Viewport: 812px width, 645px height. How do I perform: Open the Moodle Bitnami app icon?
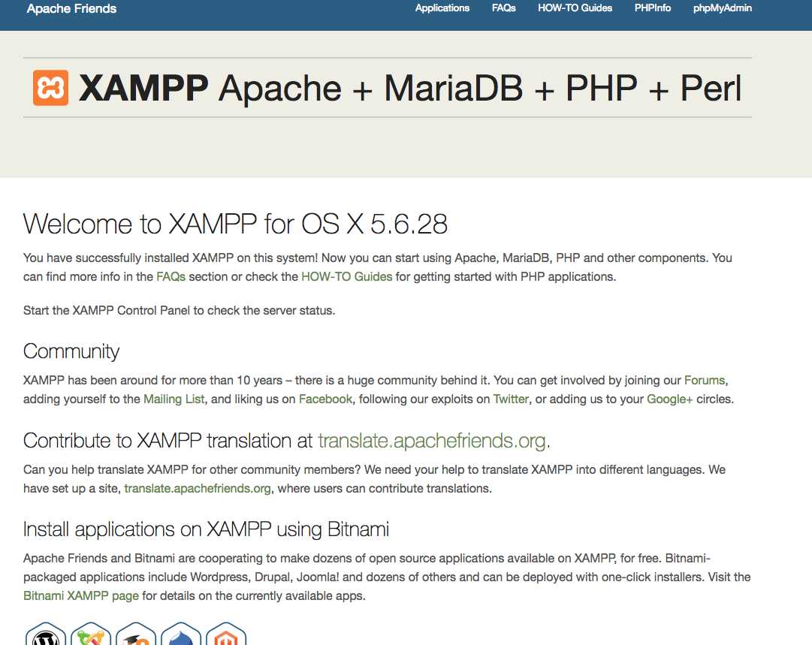(x=136, y=634)
